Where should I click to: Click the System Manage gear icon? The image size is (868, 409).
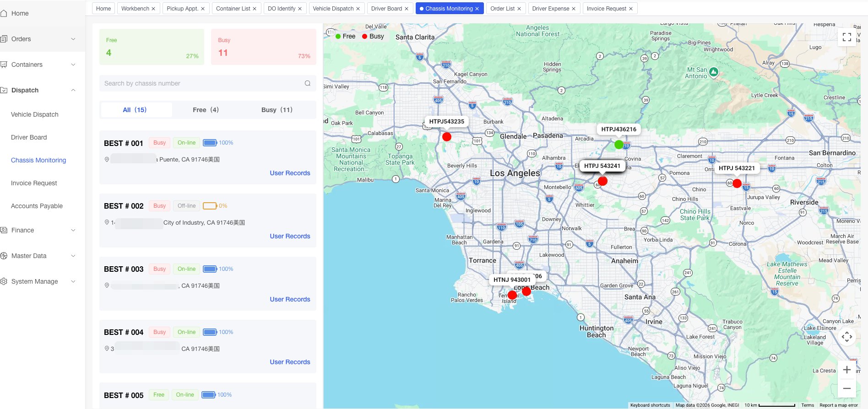click(3, 281)
